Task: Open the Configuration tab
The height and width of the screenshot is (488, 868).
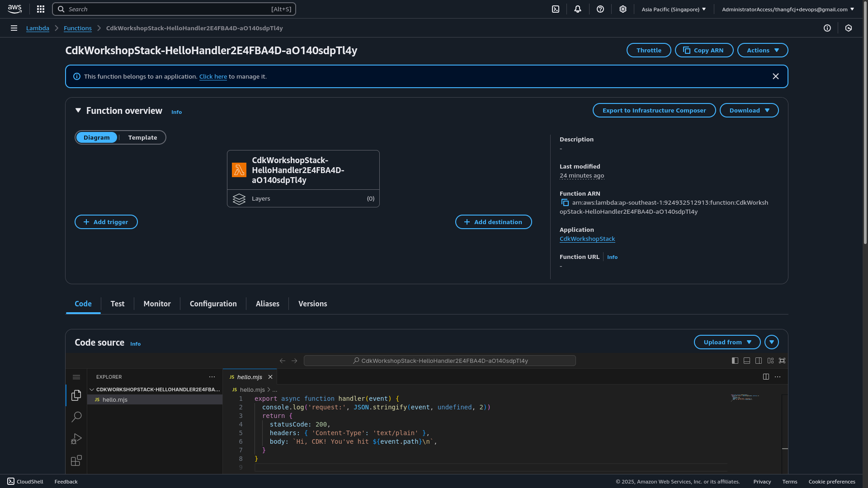Action: pyautogui.click(x=213, y=304)
